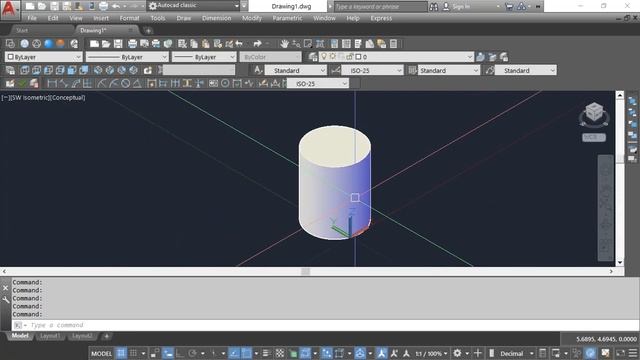Open the Parametric menu

(287, 18)
